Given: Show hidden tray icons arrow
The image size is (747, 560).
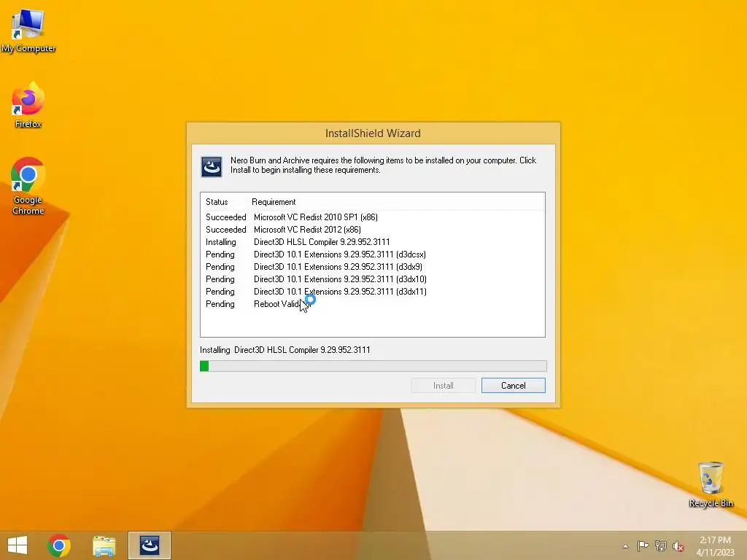Looking at the screenshot, I should click(x=625, y=546).
